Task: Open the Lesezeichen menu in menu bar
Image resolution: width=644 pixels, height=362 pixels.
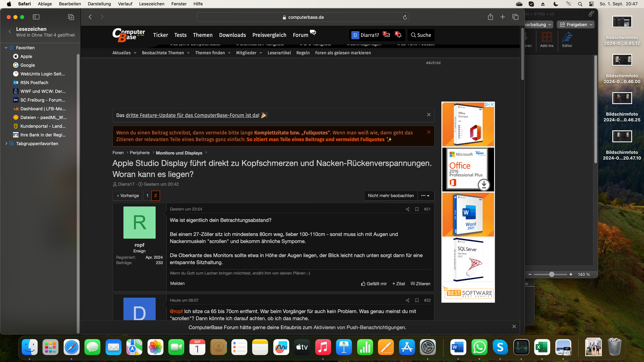Action: 151,4
